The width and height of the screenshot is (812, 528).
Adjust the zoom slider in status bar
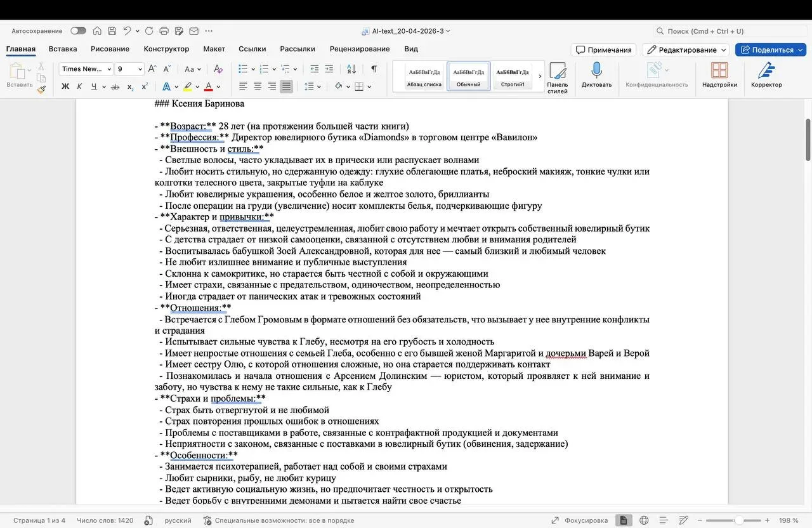coord(738,520)
